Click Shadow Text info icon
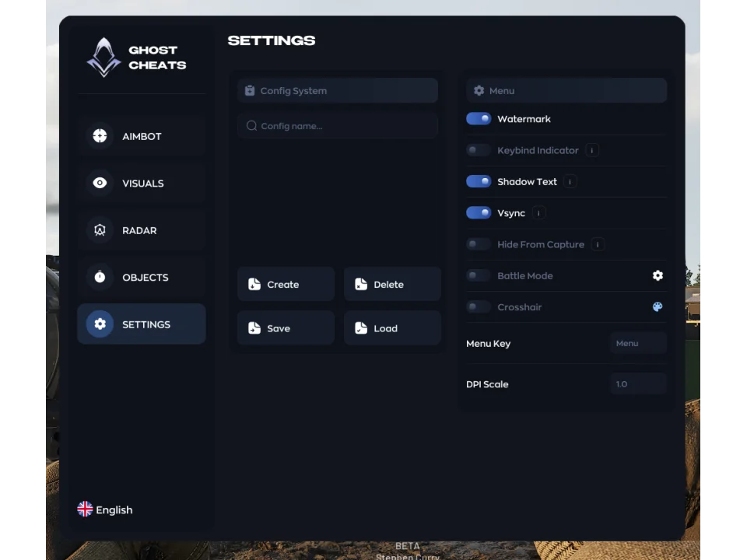The width and height of the screenshot is (747, 560). tap(570, 181)
